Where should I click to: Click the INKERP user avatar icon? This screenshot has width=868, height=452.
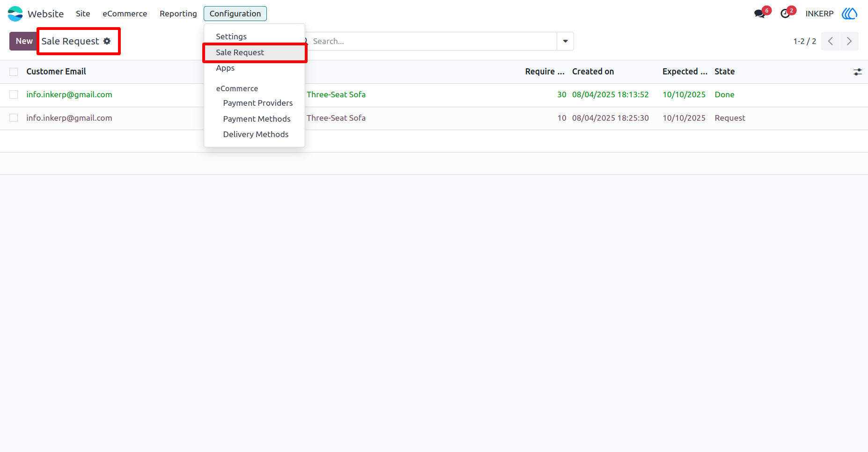[x=849, y=14]
